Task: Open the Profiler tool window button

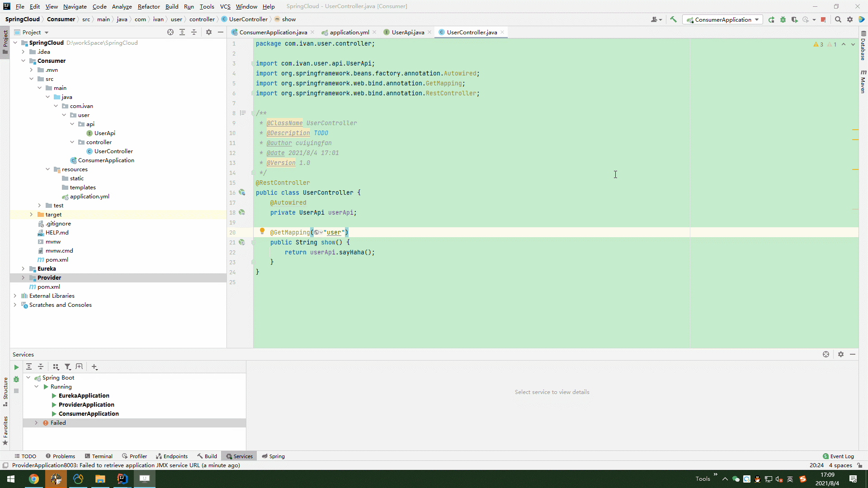Action: (x=134, y=456)
